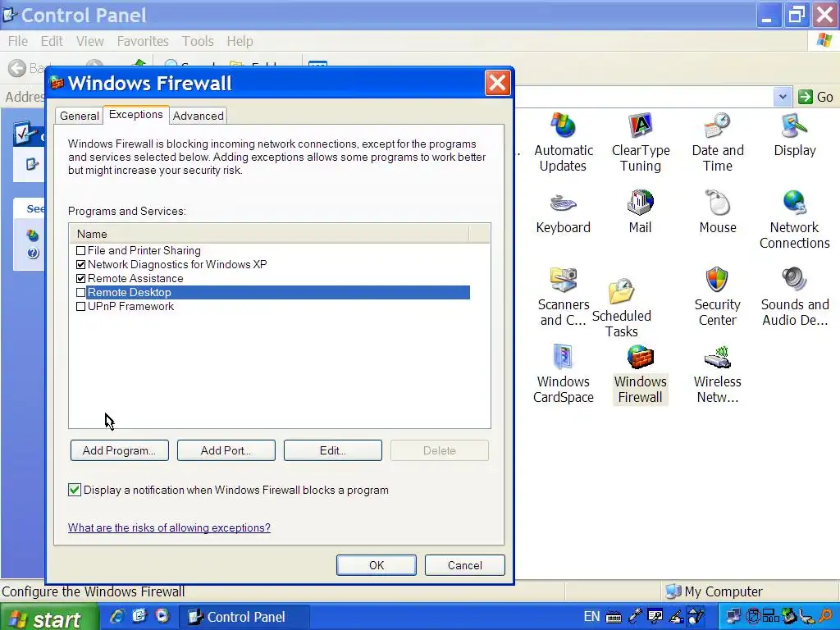The width and height of the screenshot is (840, 630).
Task: Uncheck the Remote Assistance exception
Action: (81, 279)
